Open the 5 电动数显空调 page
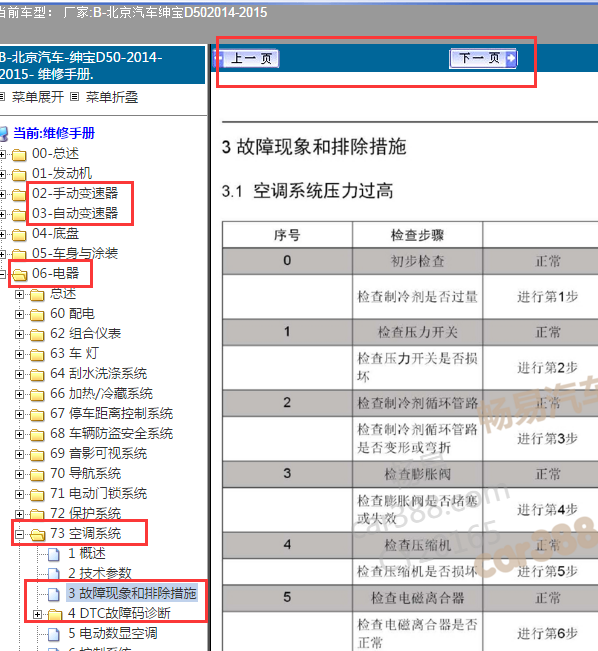 point(113,633)
